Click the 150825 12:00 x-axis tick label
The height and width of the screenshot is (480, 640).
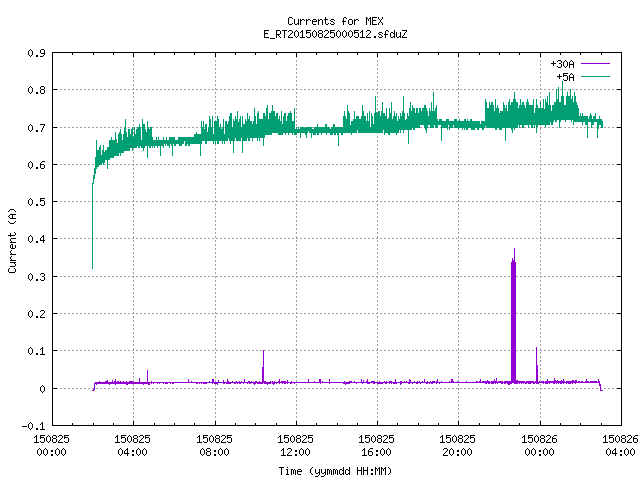295,445
